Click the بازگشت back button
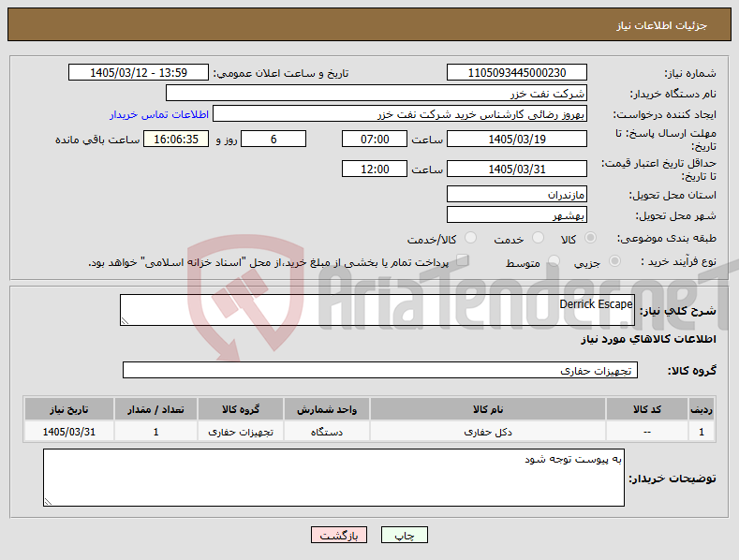Screen dimensions: 739x560 [x=339, y=535]
